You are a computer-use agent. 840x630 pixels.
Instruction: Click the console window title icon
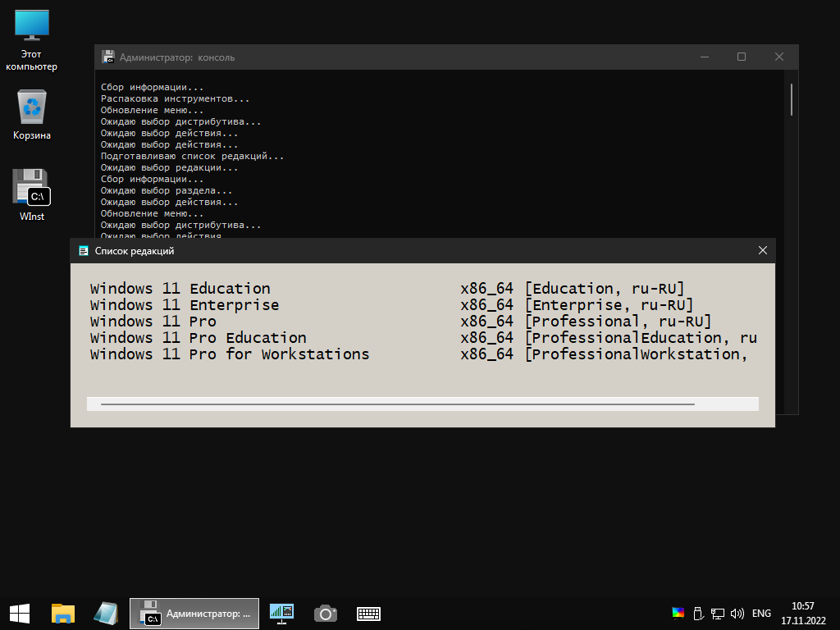108,57
